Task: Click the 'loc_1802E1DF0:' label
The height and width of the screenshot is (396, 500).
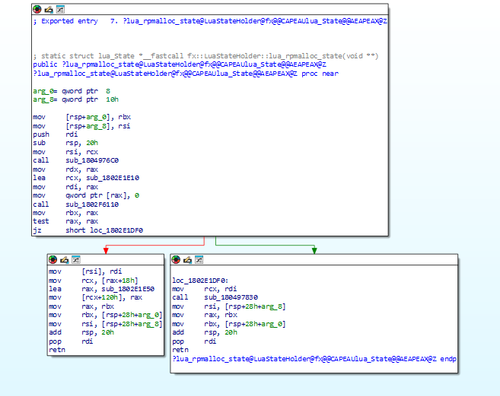Action: tap(200, 280)
